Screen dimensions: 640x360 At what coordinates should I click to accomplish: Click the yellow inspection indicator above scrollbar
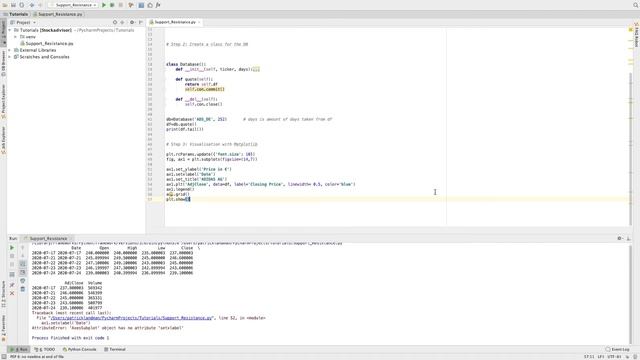click(631, 30)
